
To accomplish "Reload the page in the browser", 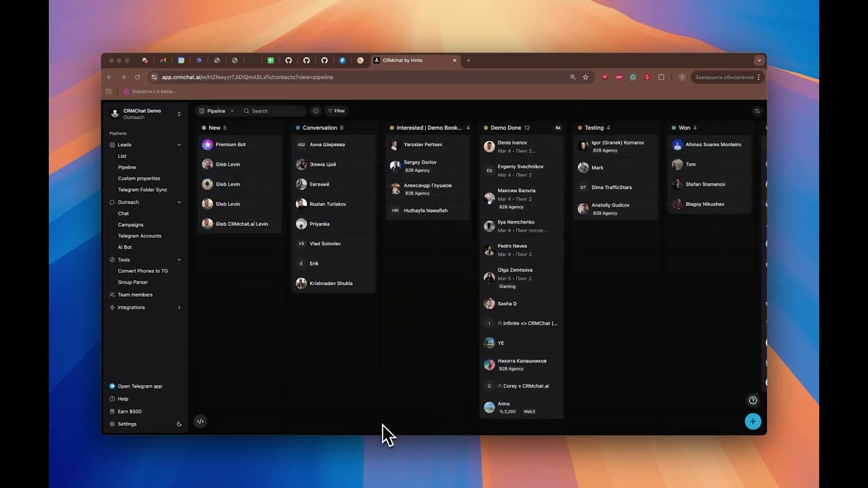I will click(138, 77).
